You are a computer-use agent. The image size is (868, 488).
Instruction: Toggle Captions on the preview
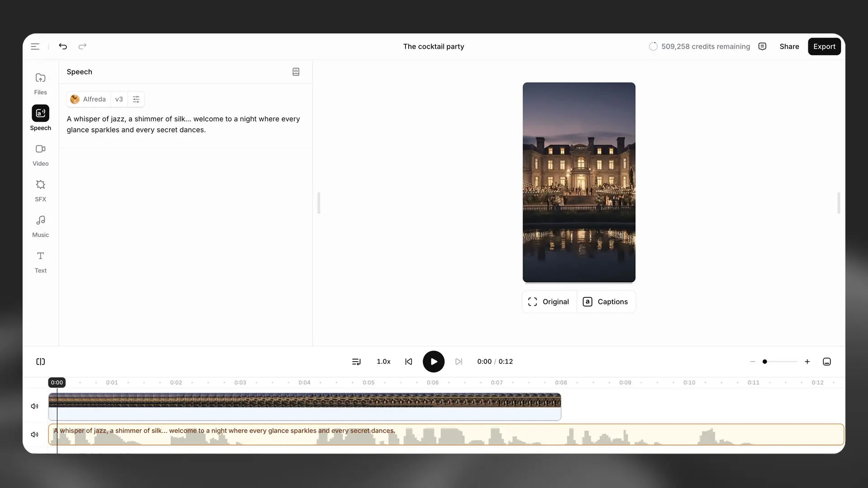coord(606,302)
